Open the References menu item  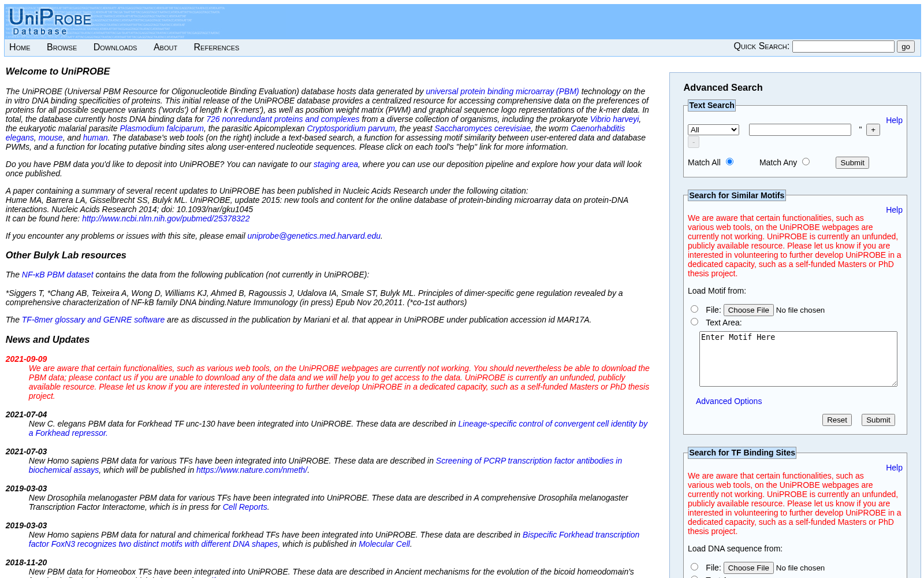217,47
